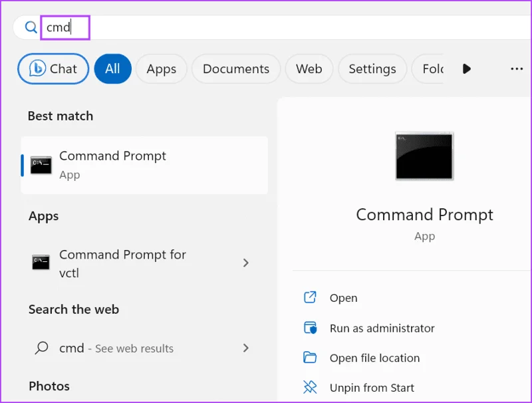Click the Open file location folder icon
This screenshot has height=403, width=532.
[310, 358]
